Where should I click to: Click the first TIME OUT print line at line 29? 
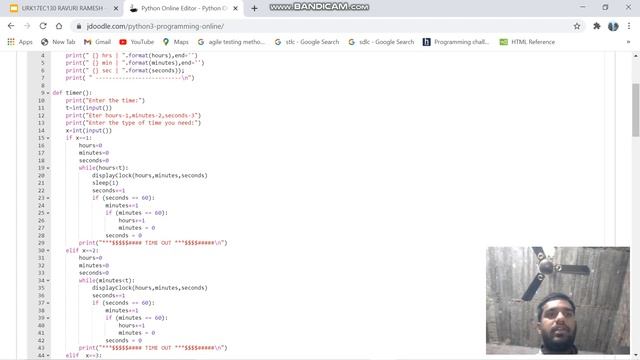point(153,243)
